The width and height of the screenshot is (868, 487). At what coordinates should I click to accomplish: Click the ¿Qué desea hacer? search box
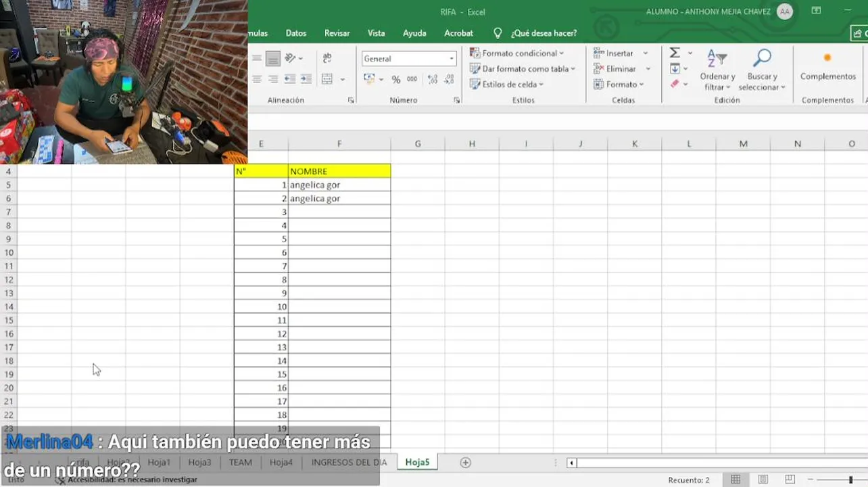544,33
